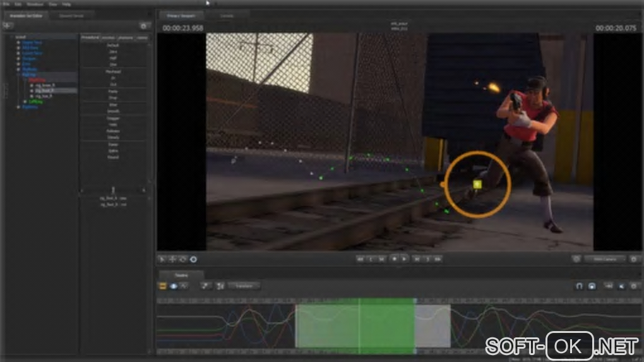Activate the viewport move manipulator tool
The width and height of the screenshot is (644, 362).
(172, 259)
